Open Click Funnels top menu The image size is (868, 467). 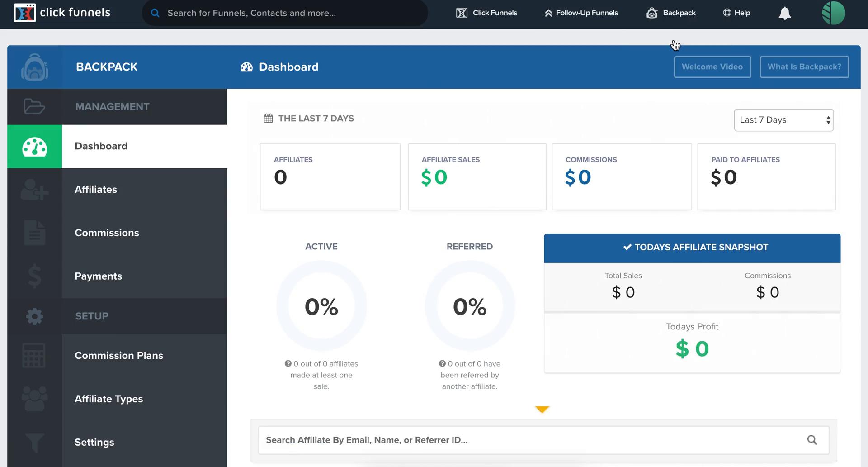[486, 13]
